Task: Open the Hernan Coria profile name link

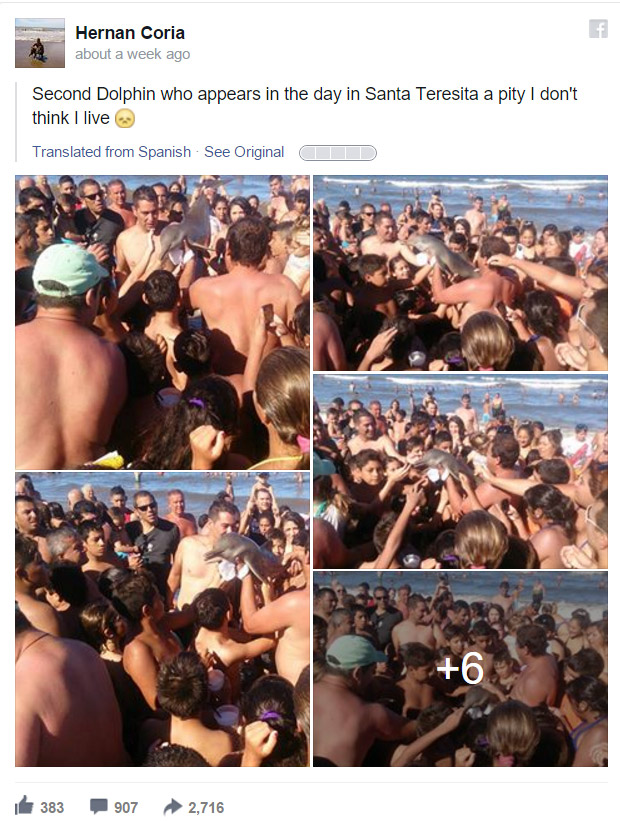Action: coord(130,33)
